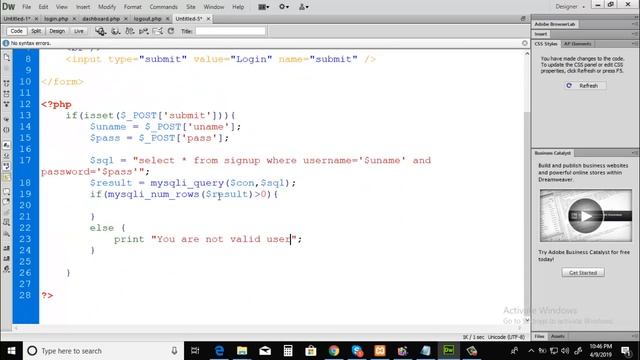Viewport: 640px width, 360px height.
Task: Click the line 12 '<?php' opening tag
Action: [x=56, y=104]
